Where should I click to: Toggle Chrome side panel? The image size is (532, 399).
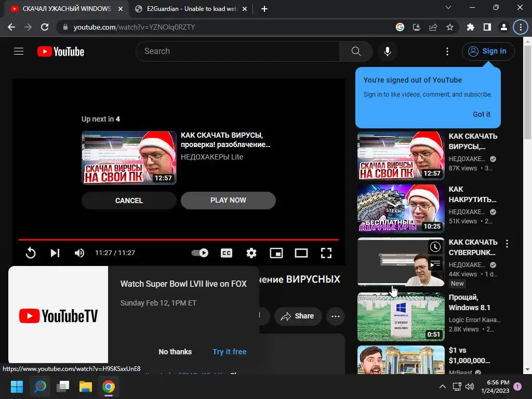click(487, 27)
